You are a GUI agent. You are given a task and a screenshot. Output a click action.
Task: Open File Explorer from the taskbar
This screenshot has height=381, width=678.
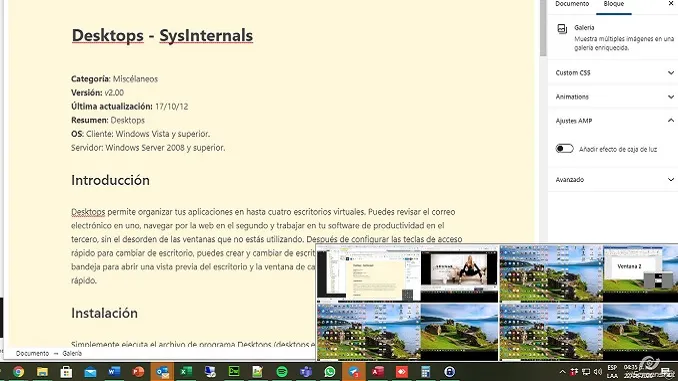point(42,372)
